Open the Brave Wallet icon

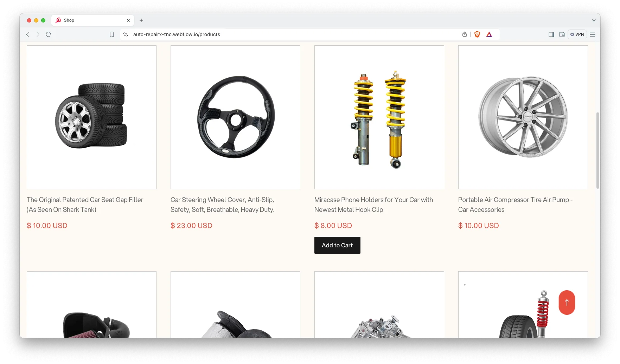coord(562,34)
